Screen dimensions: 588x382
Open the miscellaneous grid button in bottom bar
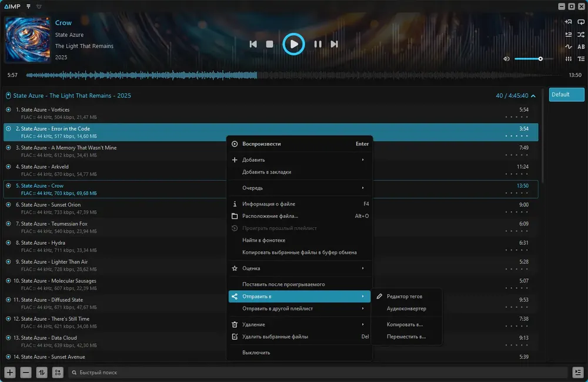[x=58, y=372]
